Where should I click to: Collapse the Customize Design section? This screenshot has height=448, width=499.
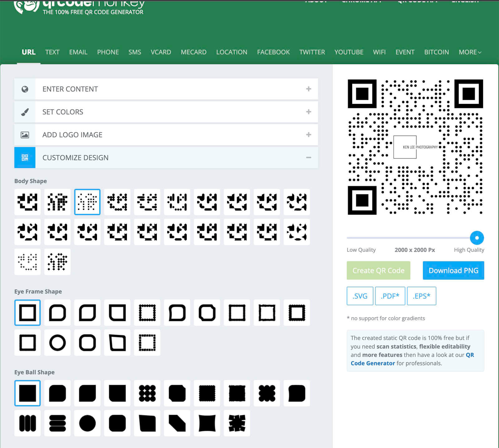point(308,158)
